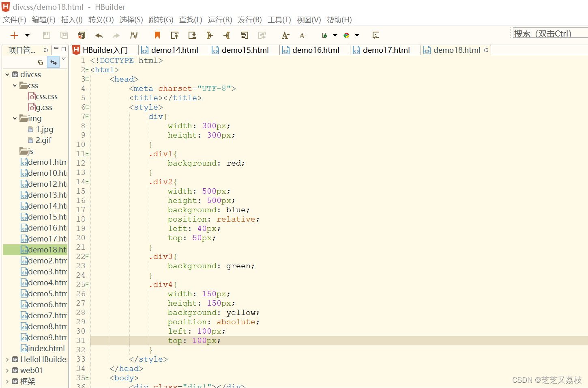Collapse the divcss project node
The width and height of the screenshot is (588, 388).
click(x=7, y=75)
